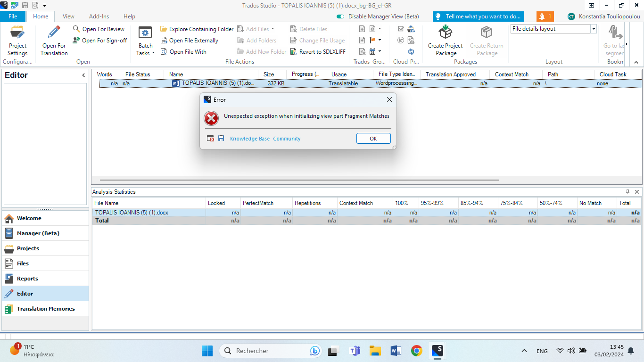Viewport: 644px width, 362px height.
Task: Open Microsoft Teams from taskbar
Action: tap(355, 351)
